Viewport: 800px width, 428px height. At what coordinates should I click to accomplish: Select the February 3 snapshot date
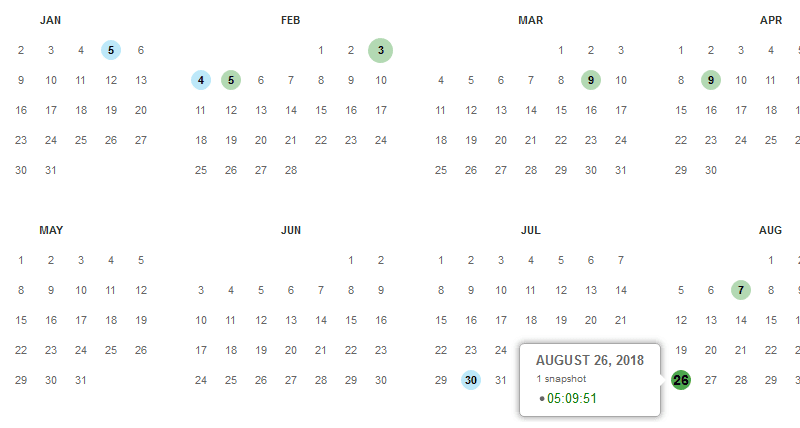pyautogui.click(x=381, y=50)
